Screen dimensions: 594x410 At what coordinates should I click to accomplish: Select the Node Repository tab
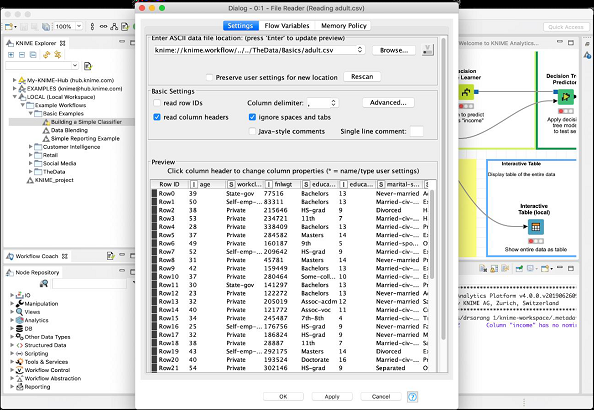(x=33, y=272)
